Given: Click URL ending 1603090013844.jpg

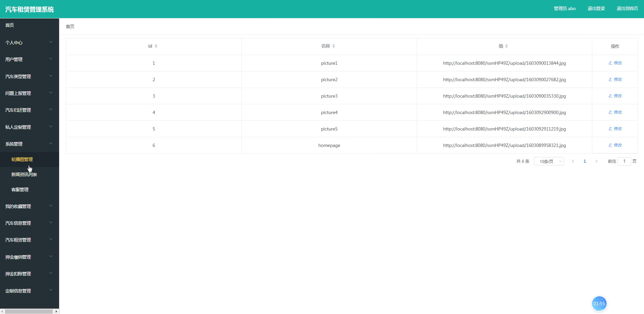Looking at the screenshot, I should pyautogui.click(x=504, y=63).
